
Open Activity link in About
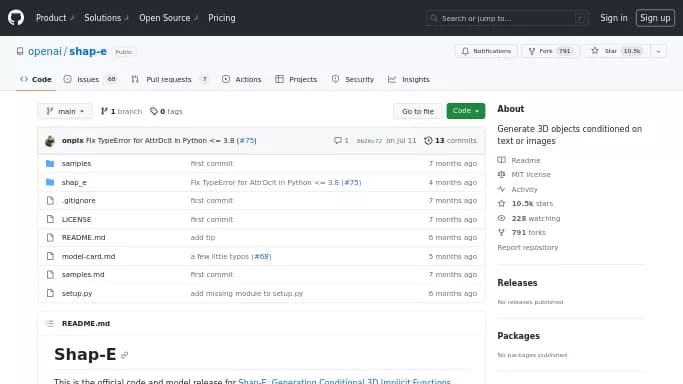[517, 189]
